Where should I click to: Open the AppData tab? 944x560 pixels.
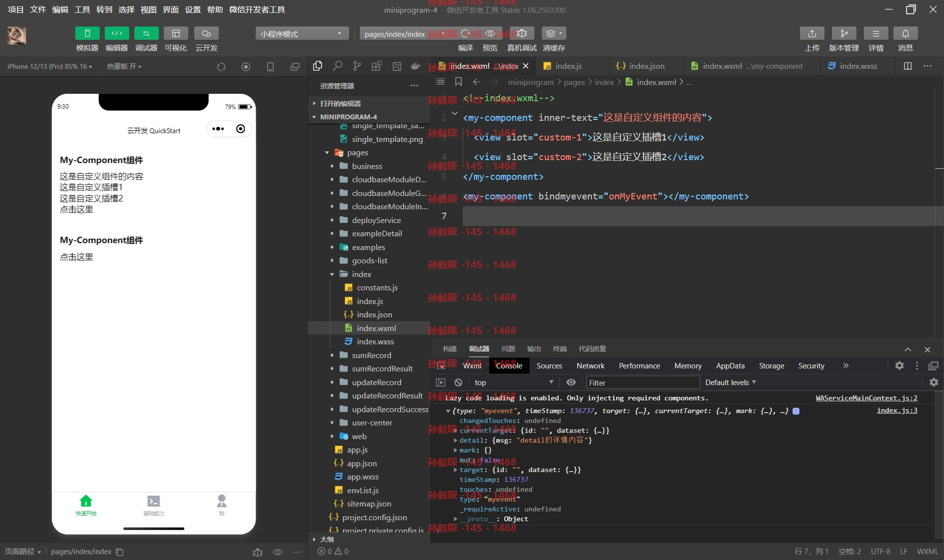point(730,365)
